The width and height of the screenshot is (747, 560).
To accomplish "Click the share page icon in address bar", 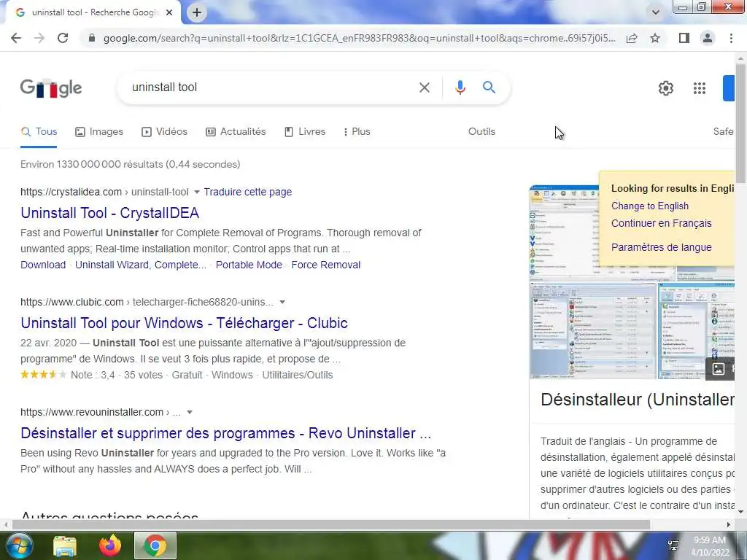I will pyautogui.click(x=632, y=38).
